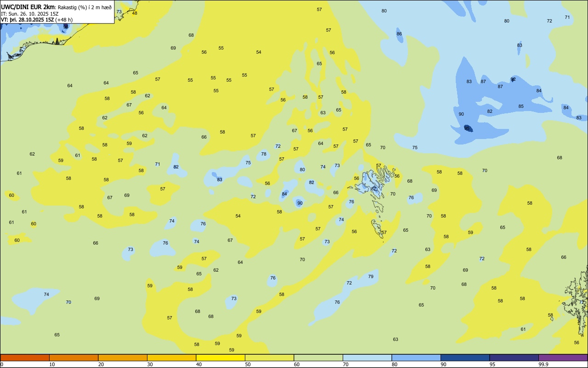Click the legend tick label "0"
This screenshot has height=368, width=588.
[2, 364]
